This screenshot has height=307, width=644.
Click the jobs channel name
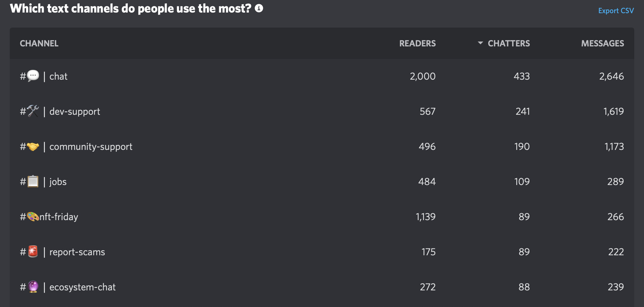58,182
